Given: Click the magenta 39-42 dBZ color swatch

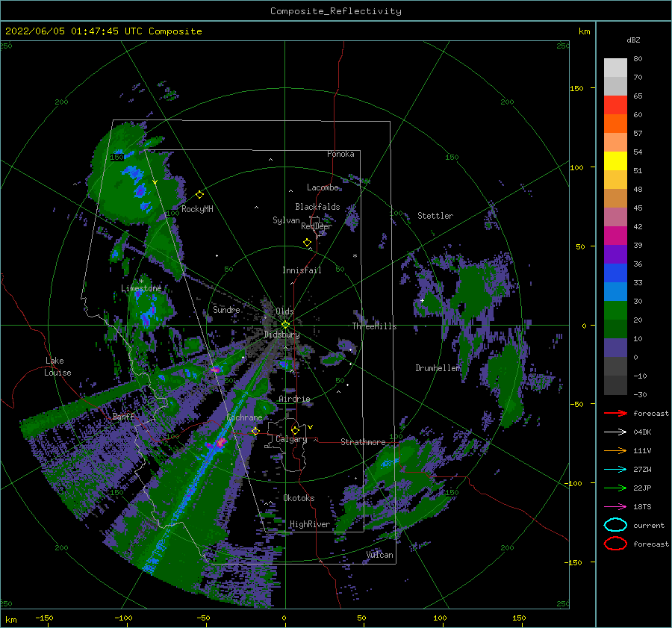Looking at the screenshot, I should (x=615, y=236).
